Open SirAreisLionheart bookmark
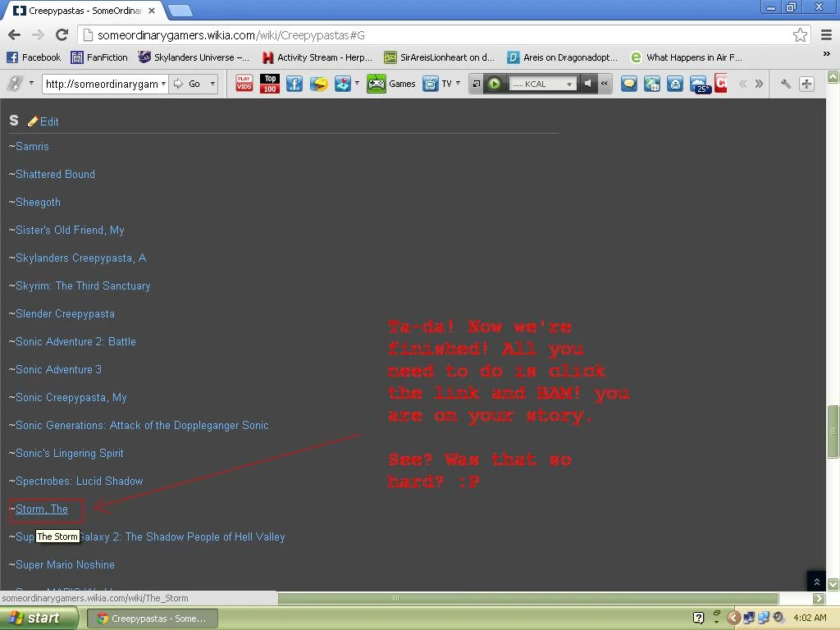 click(x=440, y=57)
